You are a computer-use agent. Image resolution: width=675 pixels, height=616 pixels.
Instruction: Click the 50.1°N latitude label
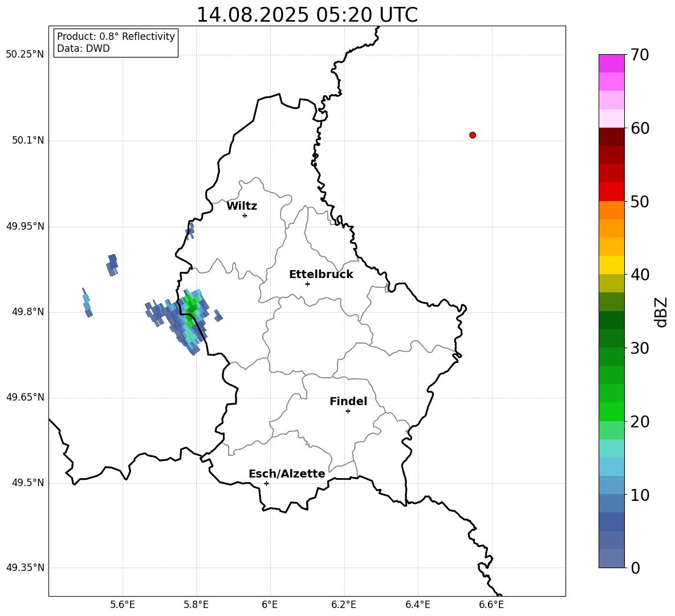(x=28, y=140)
